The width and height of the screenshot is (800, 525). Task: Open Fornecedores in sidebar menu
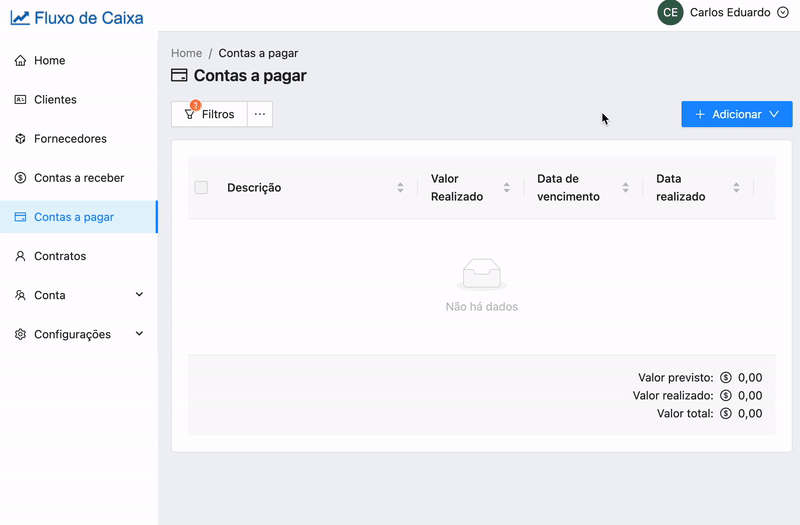click(x=79, y=139)
